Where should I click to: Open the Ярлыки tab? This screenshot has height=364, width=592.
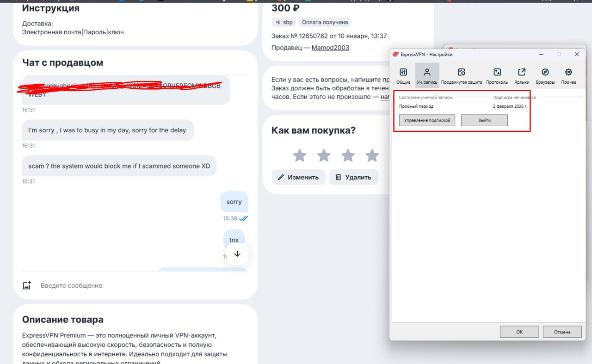[x=522, y=75]
